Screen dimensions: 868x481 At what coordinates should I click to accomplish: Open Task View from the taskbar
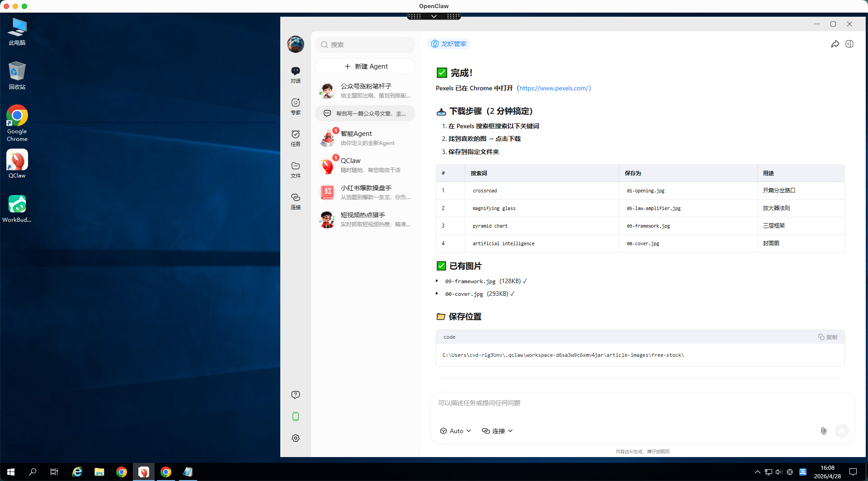pyautogui.click(x=54, y=472)
